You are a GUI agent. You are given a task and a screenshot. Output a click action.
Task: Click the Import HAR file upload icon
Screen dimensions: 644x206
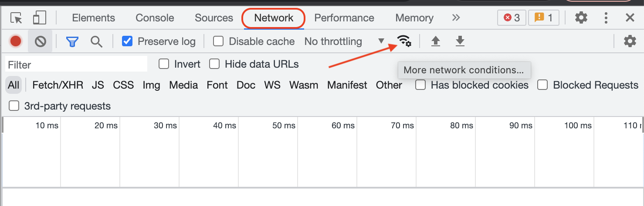tap(435, 41)
